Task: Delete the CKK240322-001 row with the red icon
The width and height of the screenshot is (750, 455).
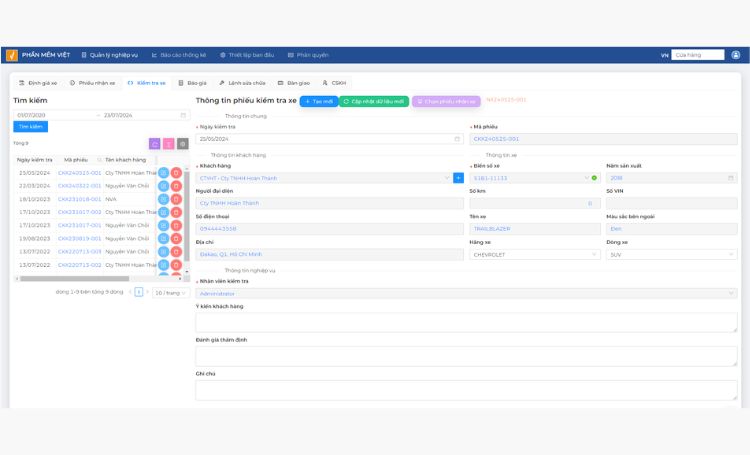Action: (x=176, y=186)
